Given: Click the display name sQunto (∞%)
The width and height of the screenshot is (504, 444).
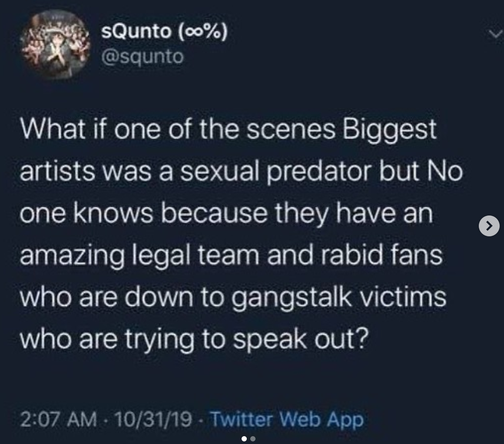Looking at the screenshot, I should [163, 31].
